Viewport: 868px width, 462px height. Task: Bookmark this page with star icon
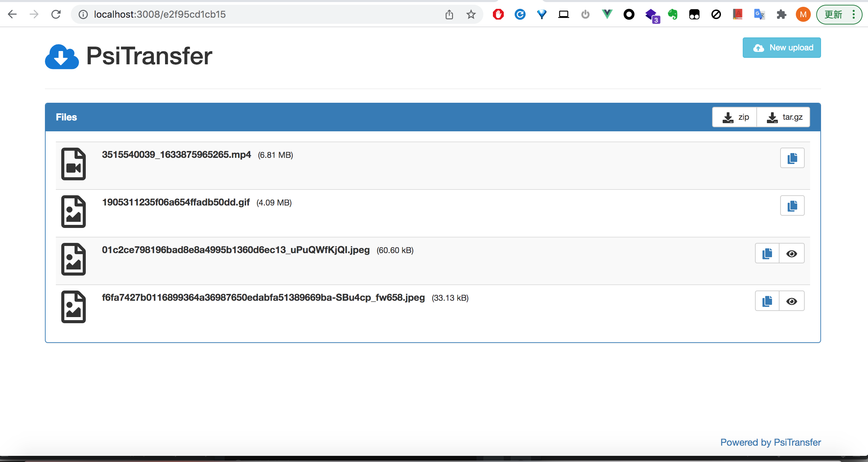(x=471, y=14)
